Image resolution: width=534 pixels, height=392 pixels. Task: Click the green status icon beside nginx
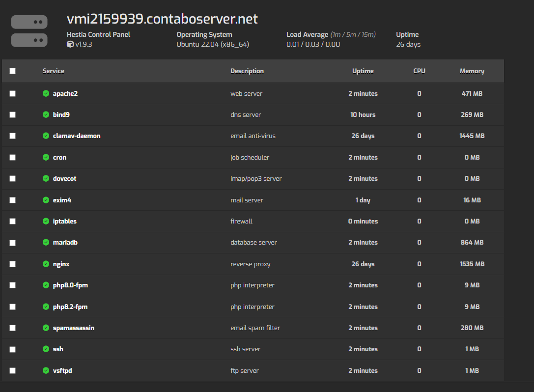(x=47, y=264)
